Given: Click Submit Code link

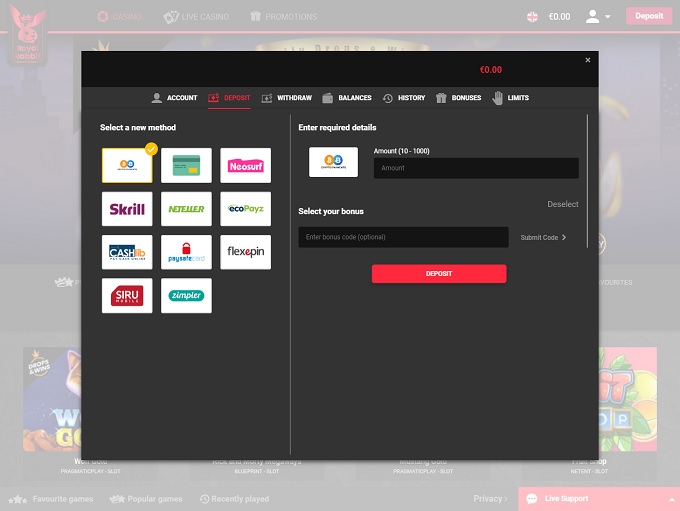Looking at the screenshot, I should (x=543, y=237).
